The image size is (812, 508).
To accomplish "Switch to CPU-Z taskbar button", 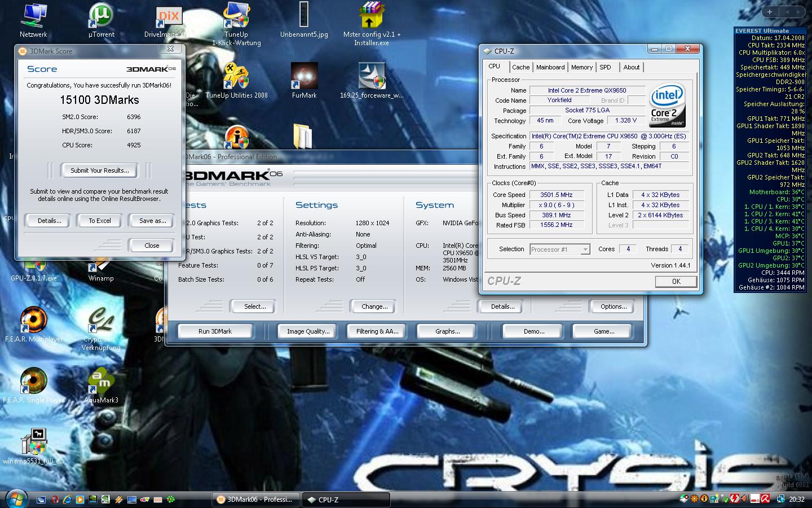I will pyautogui.click(x=346, y=500).
